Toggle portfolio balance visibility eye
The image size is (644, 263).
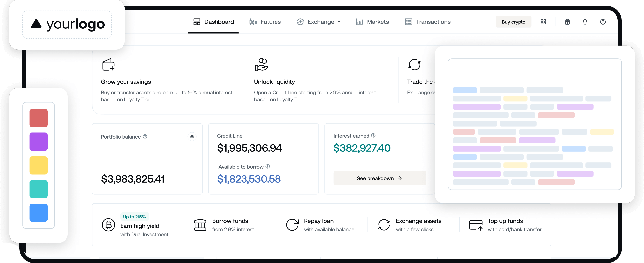(x=192, y=137)
